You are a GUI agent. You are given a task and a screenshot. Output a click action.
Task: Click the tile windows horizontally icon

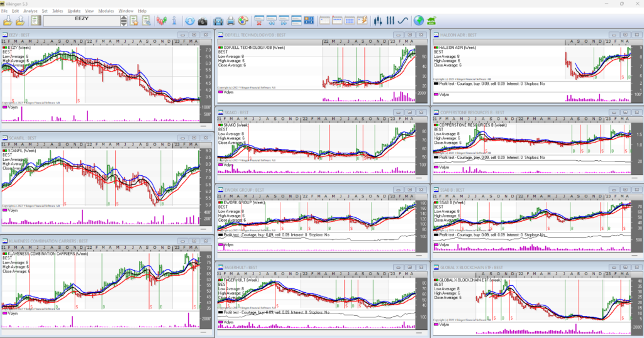click(x=296, y=21)
